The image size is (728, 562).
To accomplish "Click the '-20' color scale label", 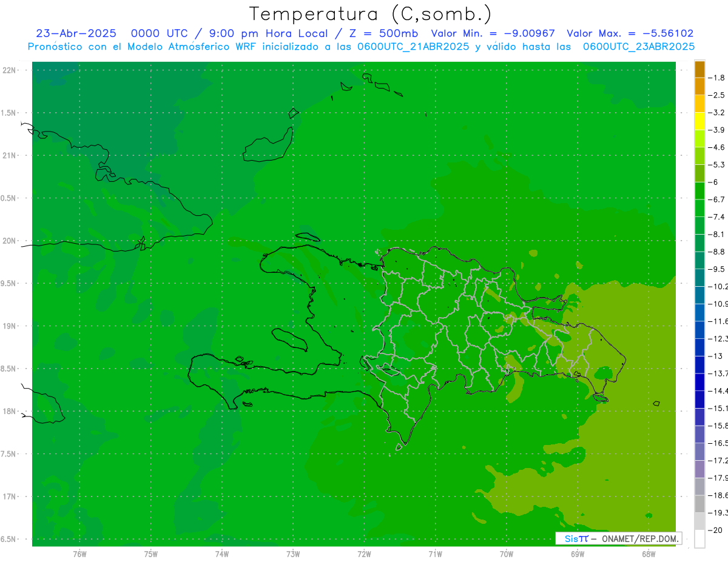I will [715, 530].
